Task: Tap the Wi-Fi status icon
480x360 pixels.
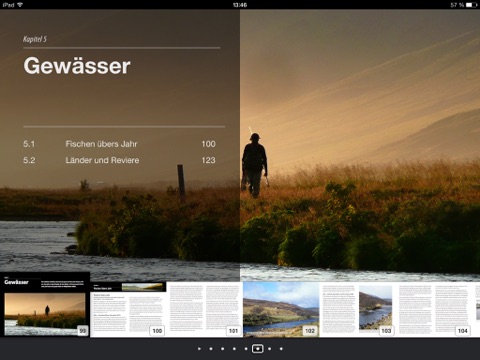Action: (x=20, y=5)
